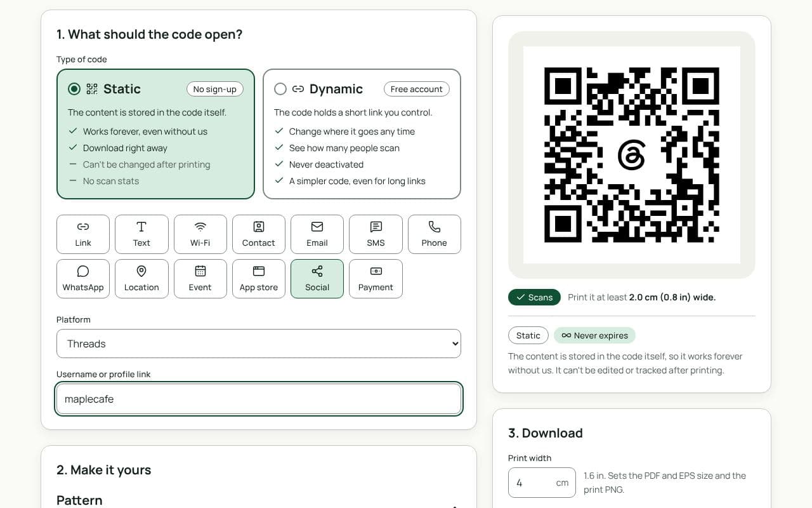Click 'Never deactivated' feature line
This screenshot has height=508, width=812.
click(x=326, y=164)
